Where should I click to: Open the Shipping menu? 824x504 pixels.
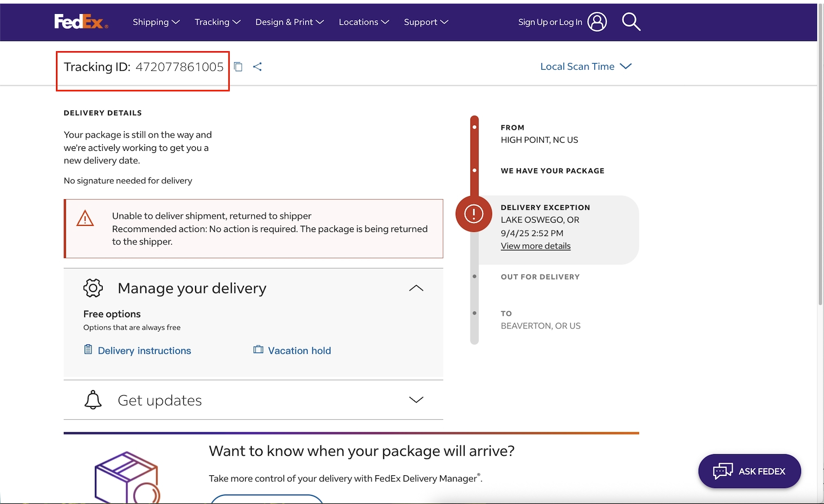click(x=156, y=22)
